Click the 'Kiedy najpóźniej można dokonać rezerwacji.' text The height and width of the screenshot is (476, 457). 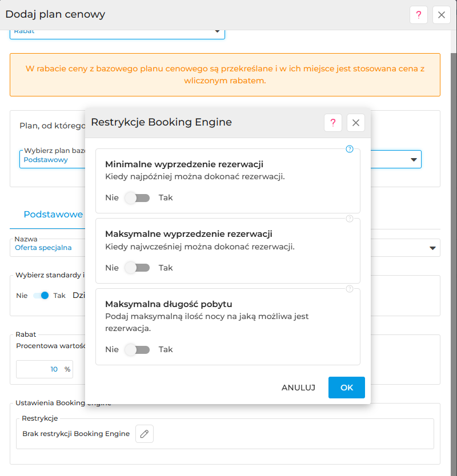(x=195, y=177)
